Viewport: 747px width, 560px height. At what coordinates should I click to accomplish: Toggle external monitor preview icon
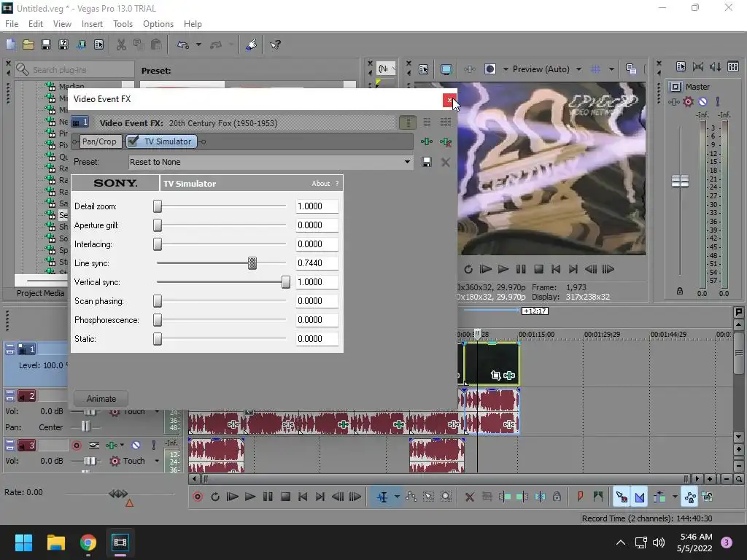446,69
